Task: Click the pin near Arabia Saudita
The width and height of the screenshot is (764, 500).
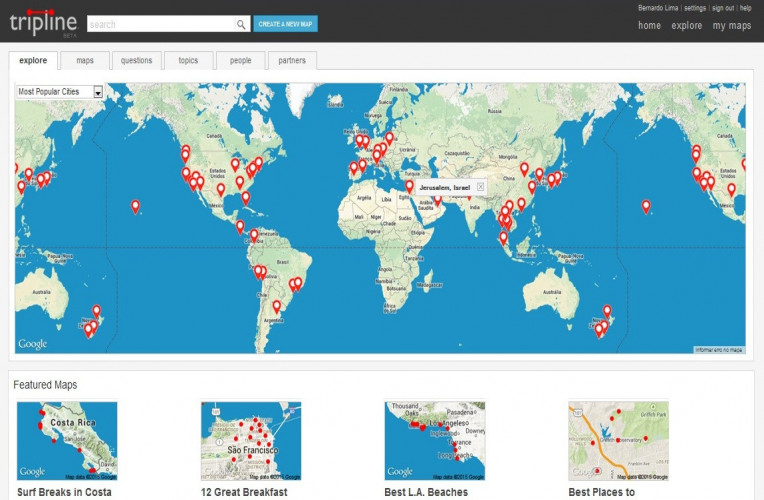Action: coord(438,200)
